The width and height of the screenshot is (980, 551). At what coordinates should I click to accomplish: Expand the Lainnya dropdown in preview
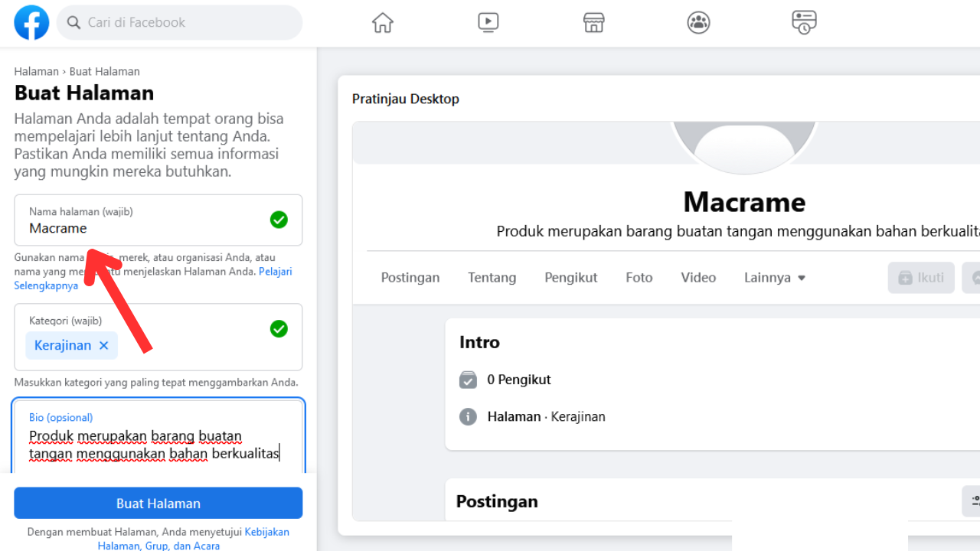(x=775, y=278)
